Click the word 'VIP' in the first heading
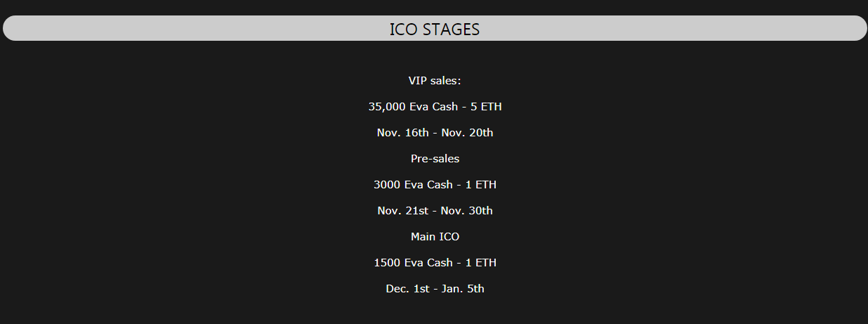This screenshot has height=324, width=868. point(417,81)
